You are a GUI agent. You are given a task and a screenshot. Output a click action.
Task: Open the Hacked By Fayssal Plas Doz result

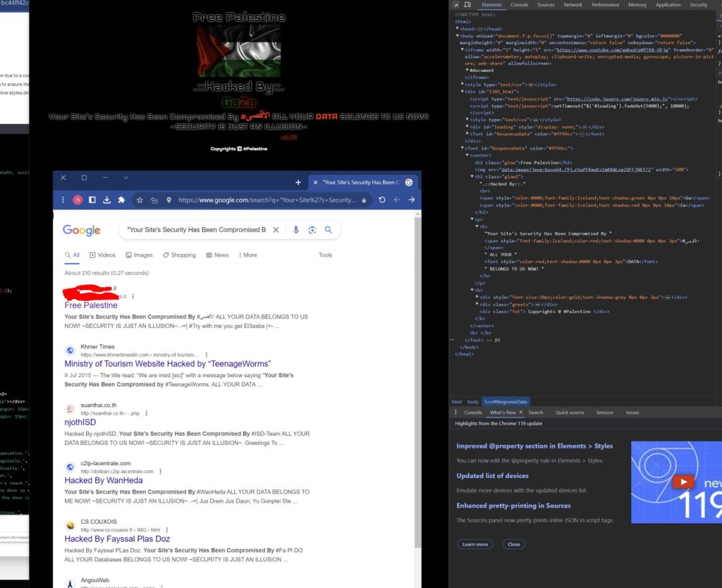coord(117,539)
